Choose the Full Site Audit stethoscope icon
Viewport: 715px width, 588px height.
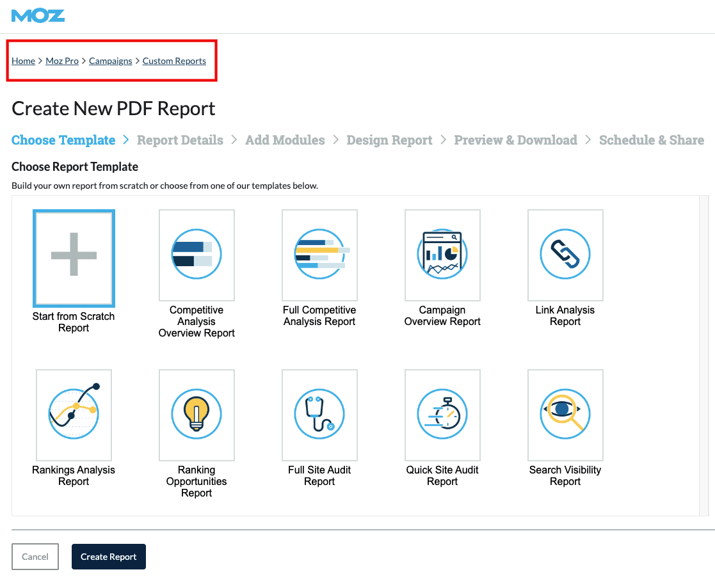pyautogui.click(x=319, y=415)
